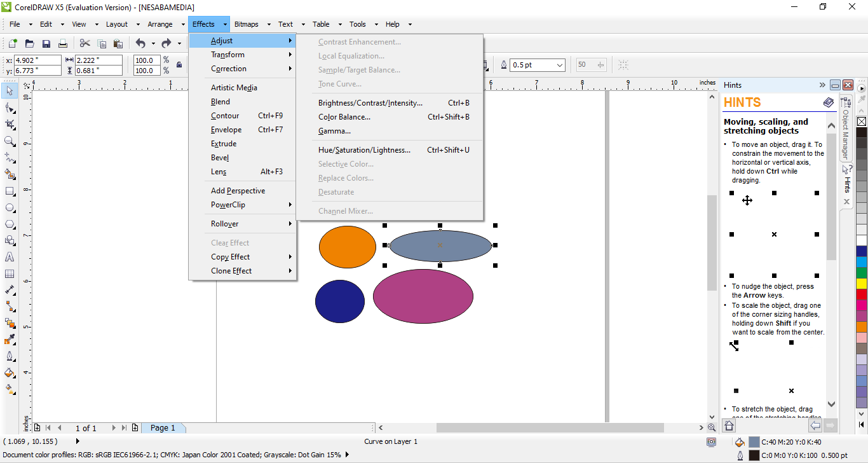Viewport: 868px width, 463px height.
Task: Click the Cut scissors icon
Action: point(85,44)
